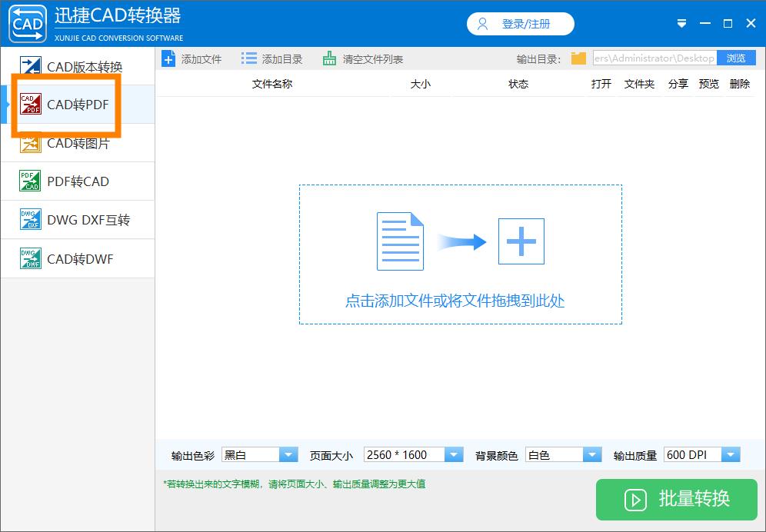
Task: Select the highlighted CAD转PDF tab
Action: (x=77, y=104)
